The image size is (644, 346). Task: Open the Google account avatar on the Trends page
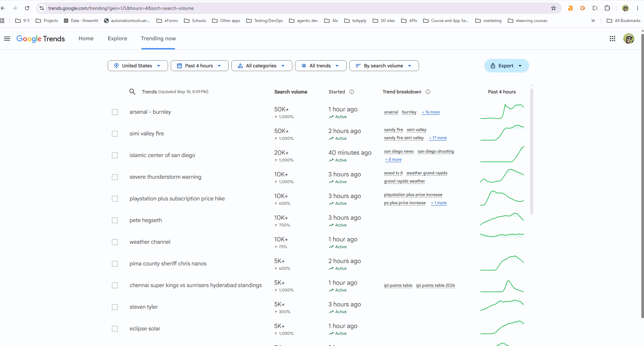629,39
